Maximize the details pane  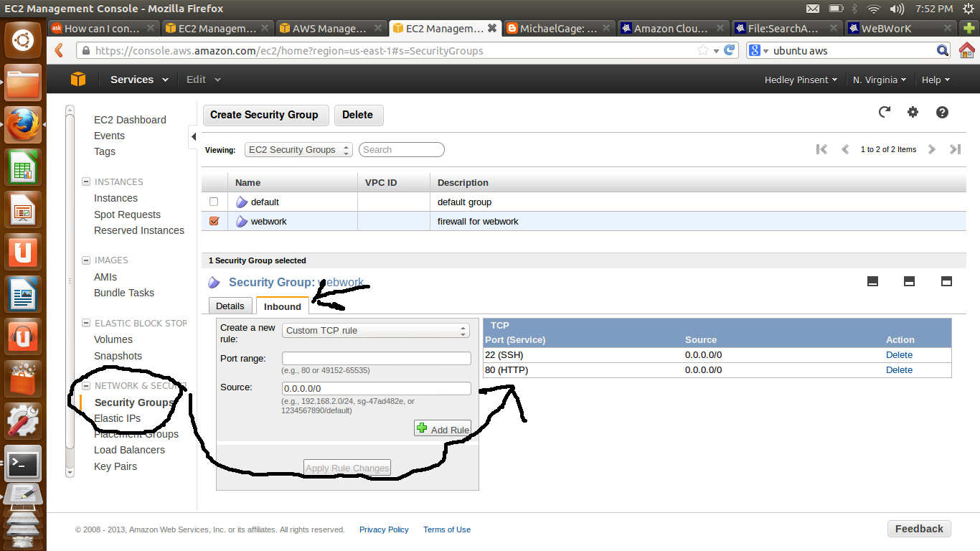946,281
